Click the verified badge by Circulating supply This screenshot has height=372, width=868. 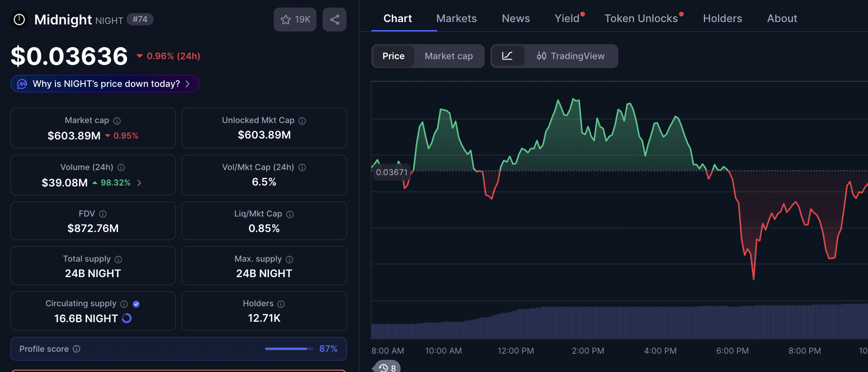click(x=136, y=304)
